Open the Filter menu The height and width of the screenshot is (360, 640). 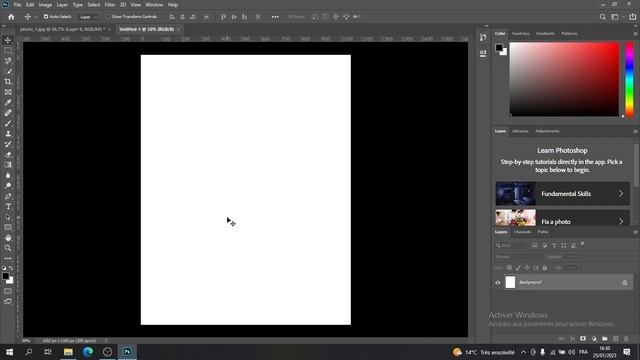coord(110,5)
